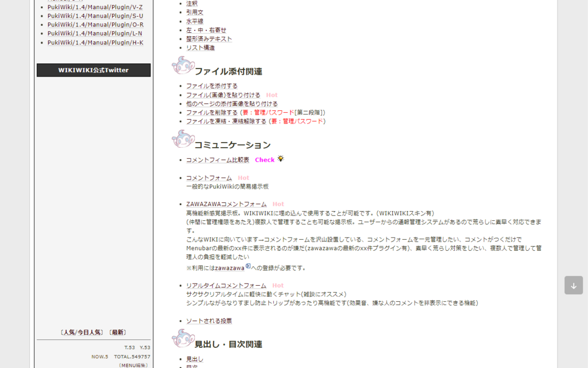Open the ソートされる投票 link

(x=208, y=321)
